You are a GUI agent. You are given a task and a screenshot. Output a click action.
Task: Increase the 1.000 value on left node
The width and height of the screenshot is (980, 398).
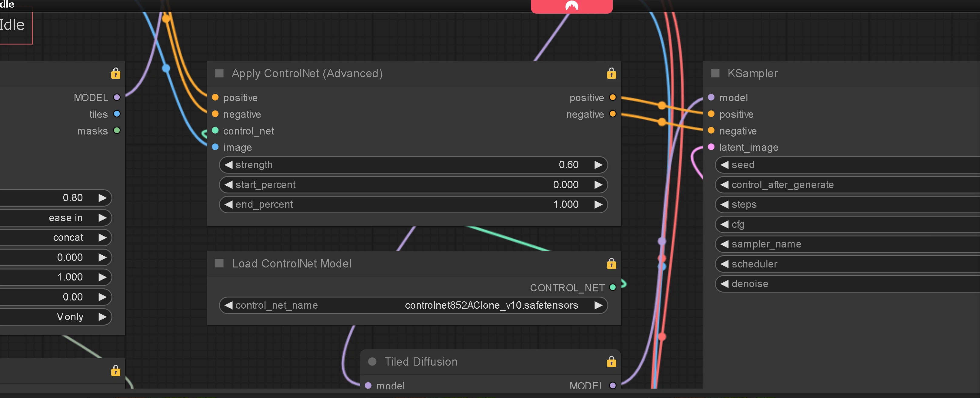[x=102, y=277]
